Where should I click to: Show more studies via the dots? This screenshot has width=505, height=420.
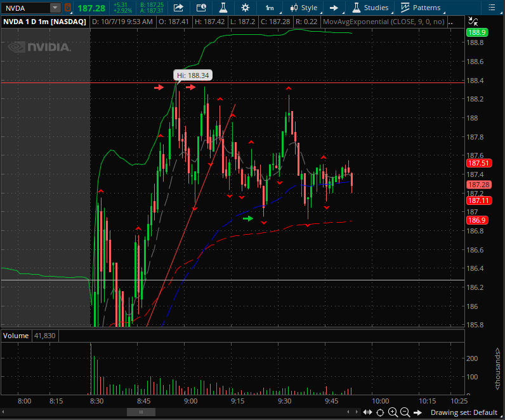(x=450, y=23)
